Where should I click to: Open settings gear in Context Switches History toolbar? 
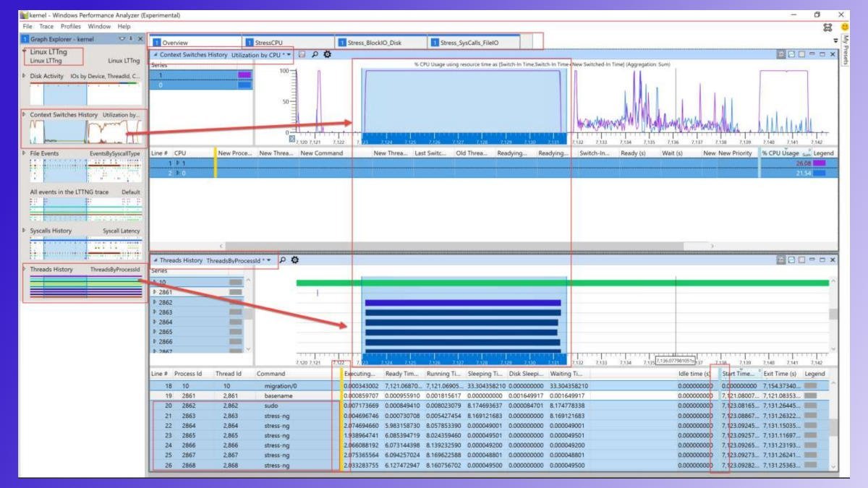click(x=327, y=54)
